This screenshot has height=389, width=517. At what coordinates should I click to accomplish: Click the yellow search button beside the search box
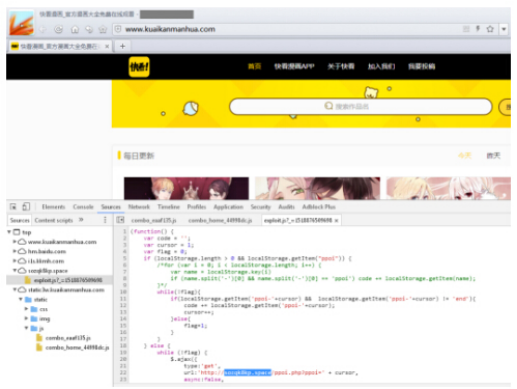tap(505, 107)
